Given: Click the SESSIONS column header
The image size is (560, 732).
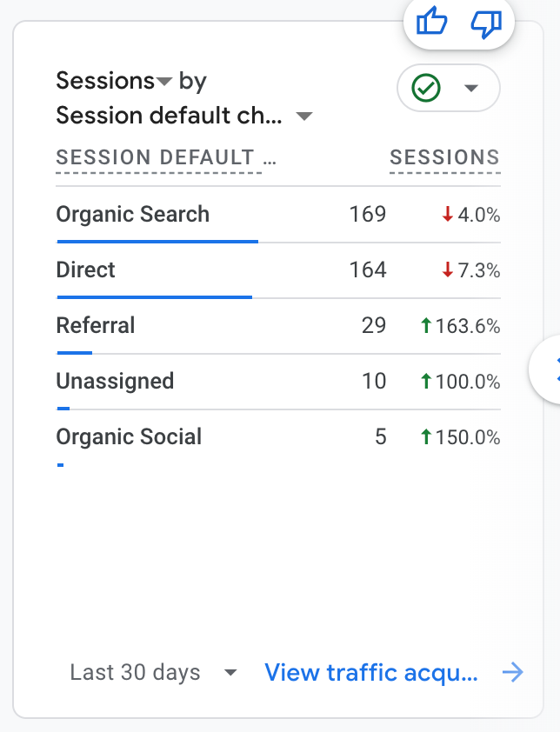Looking at the screenshot, I should coord(444,158).
